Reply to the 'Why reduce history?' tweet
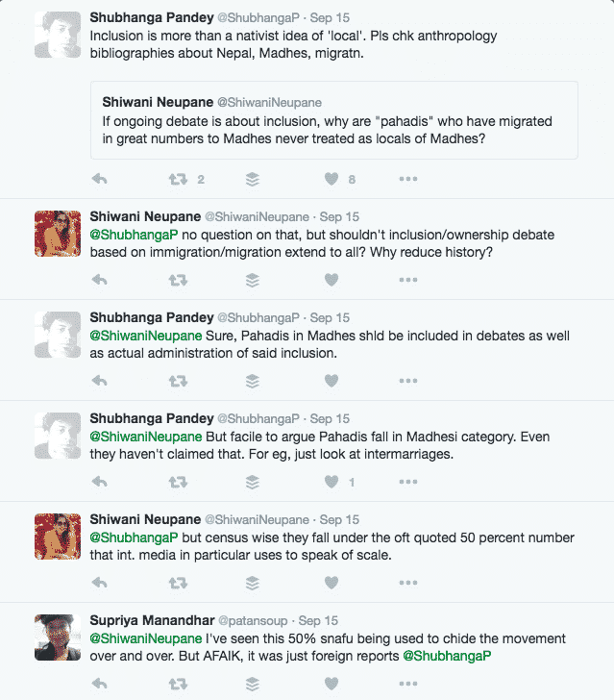The height and width of the screenshot is (700, 614). tap(100, 280)
